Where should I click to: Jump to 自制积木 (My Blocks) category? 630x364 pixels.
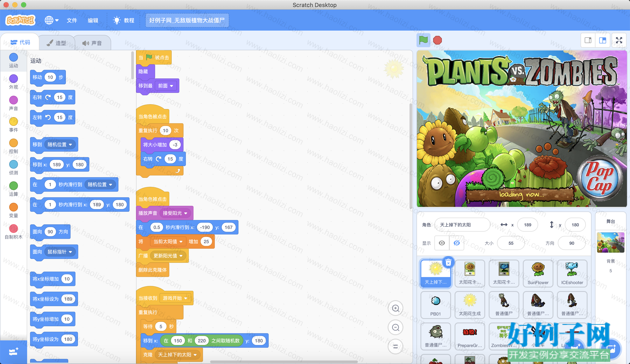[x=14, y=232]
